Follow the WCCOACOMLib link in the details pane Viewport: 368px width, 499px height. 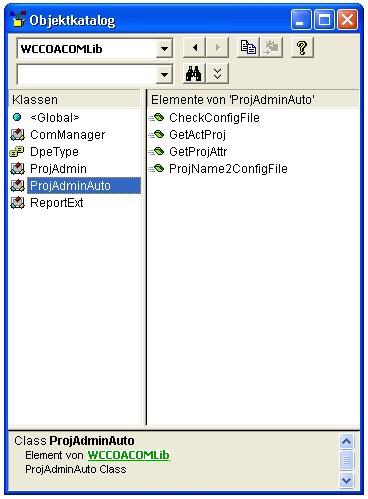point(128,455)
